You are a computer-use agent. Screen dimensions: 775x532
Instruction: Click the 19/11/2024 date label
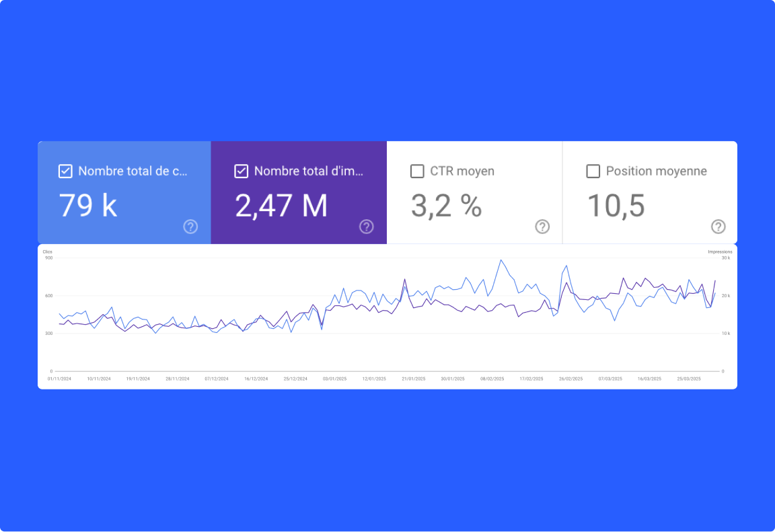[138, 379]
